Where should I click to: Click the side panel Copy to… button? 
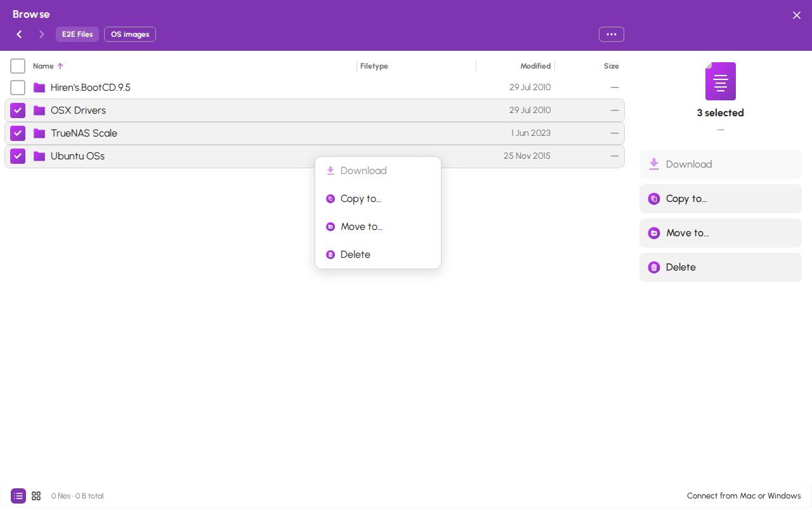[721, 199]
